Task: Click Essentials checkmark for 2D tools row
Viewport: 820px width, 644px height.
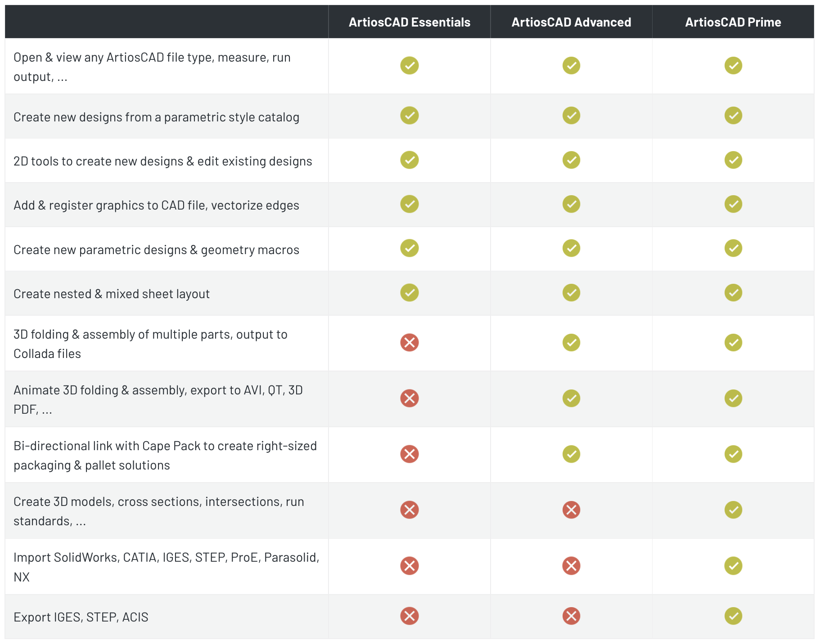Action: tap(409, 160)
